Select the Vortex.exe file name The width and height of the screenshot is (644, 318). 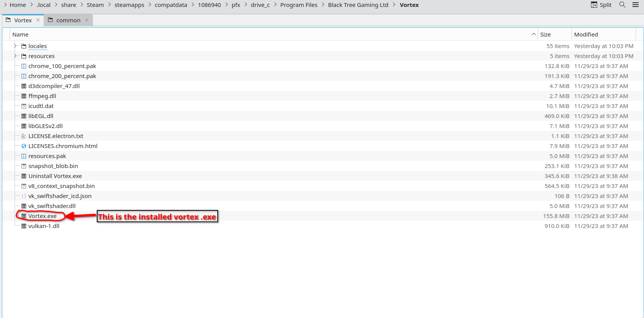43,216
